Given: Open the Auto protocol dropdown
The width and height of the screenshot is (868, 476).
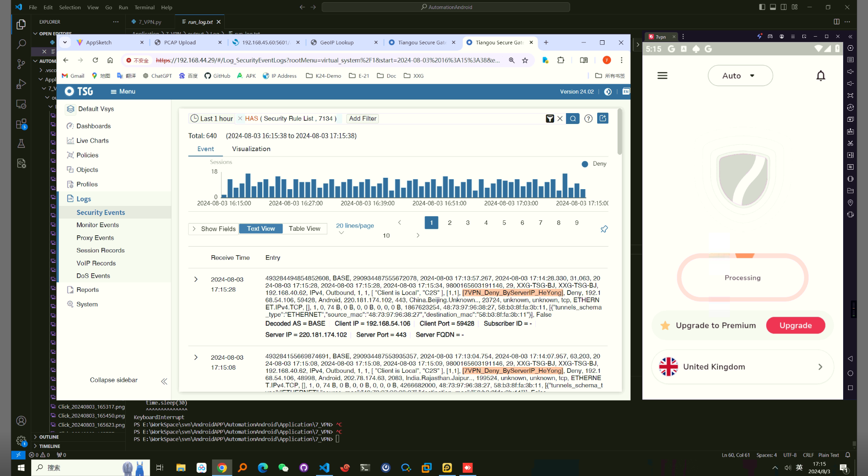Looking at the screenshot, I should 740,76.
